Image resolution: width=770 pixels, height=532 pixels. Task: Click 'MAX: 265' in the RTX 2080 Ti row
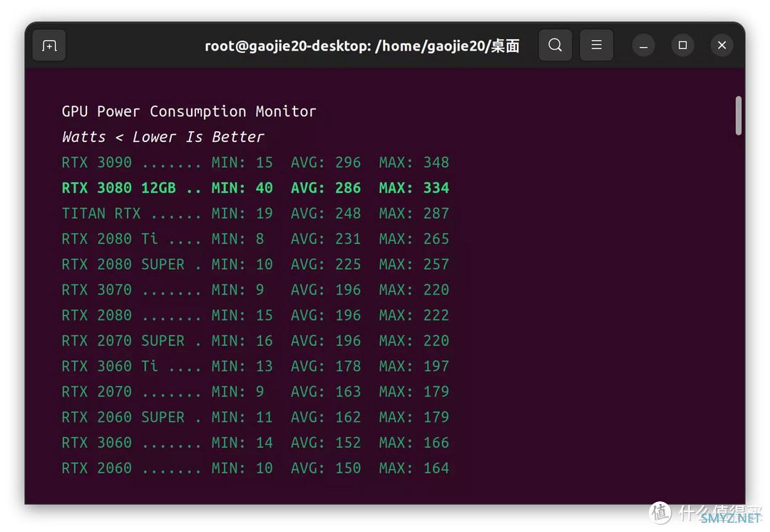[x=414, y=239]
